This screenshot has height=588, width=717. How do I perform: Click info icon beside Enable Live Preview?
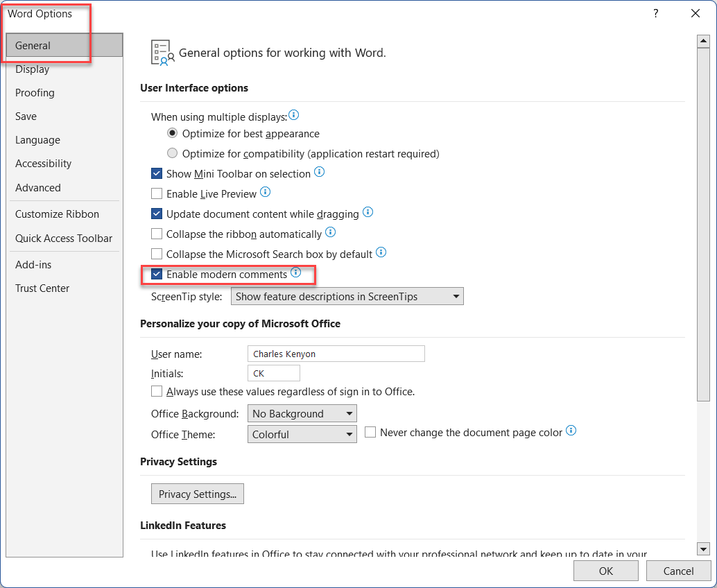(x=265, y=191)
